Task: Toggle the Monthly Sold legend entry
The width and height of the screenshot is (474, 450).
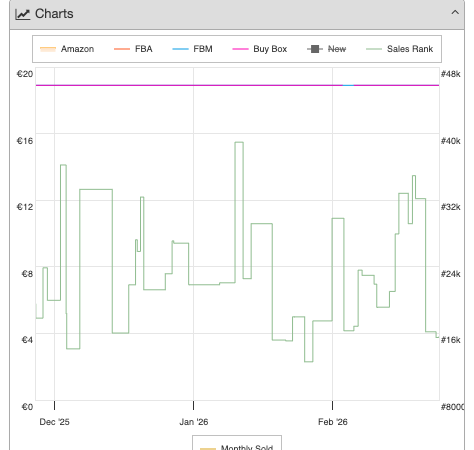Action: (x=237, y=447)
